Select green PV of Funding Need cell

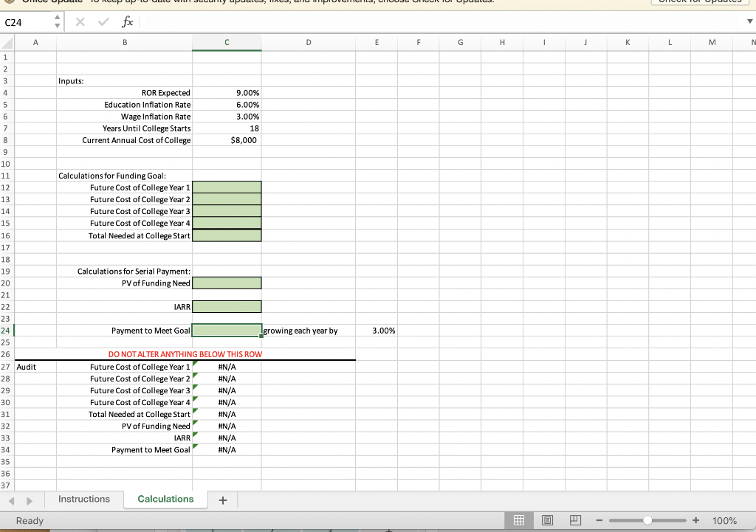pyautogui.click(x=227, y=283)
